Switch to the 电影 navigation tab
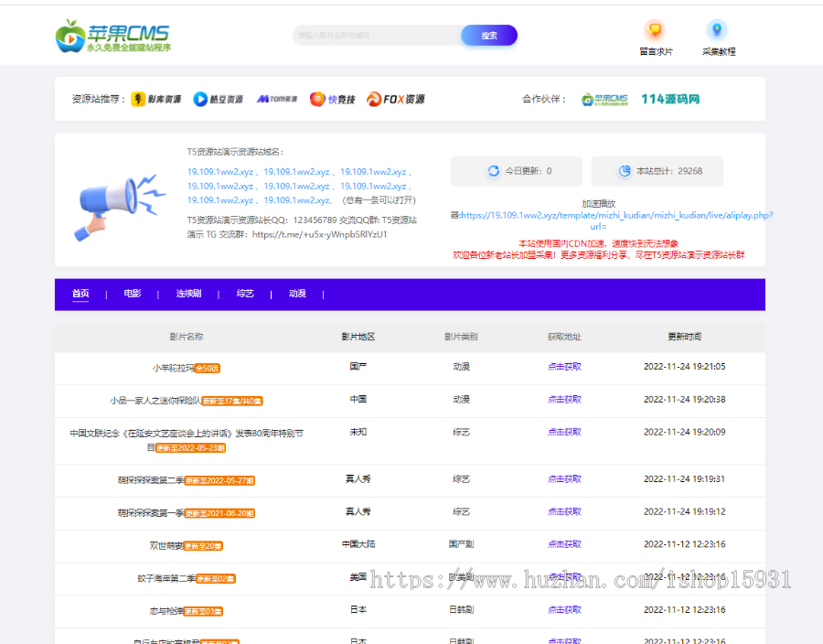The image size is (823, 644). click(x=133, y=294)
